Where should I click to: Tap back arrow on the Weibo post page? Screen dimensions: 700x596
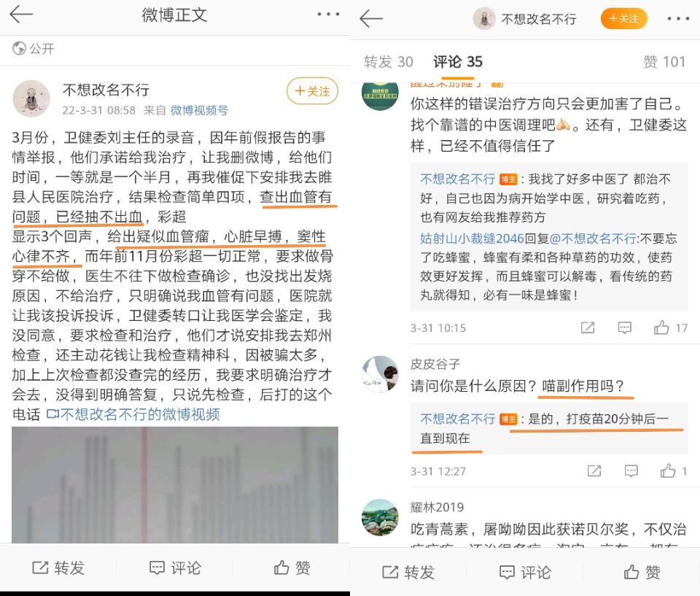pyautogui.click(x=21, y=15)
